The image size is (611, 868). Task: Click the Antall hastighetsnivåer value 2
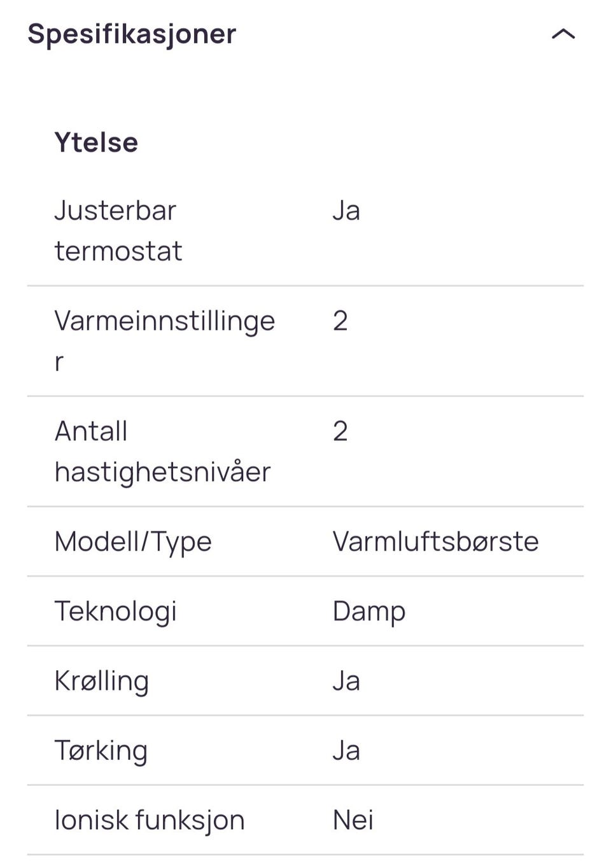tap(341, 431)
